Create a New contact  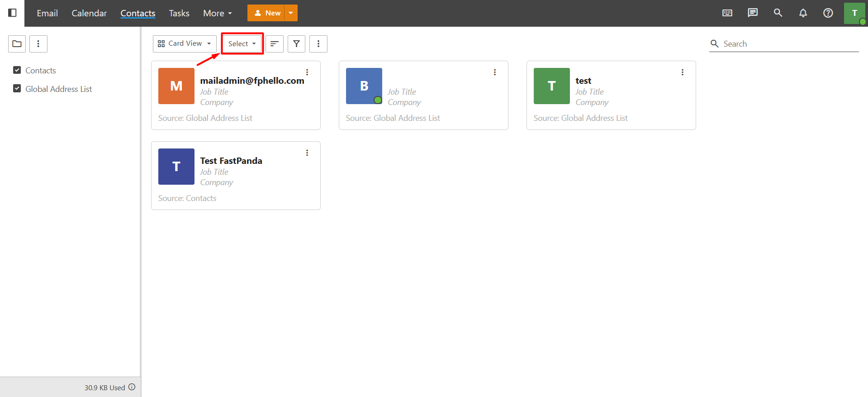[266, 13]
